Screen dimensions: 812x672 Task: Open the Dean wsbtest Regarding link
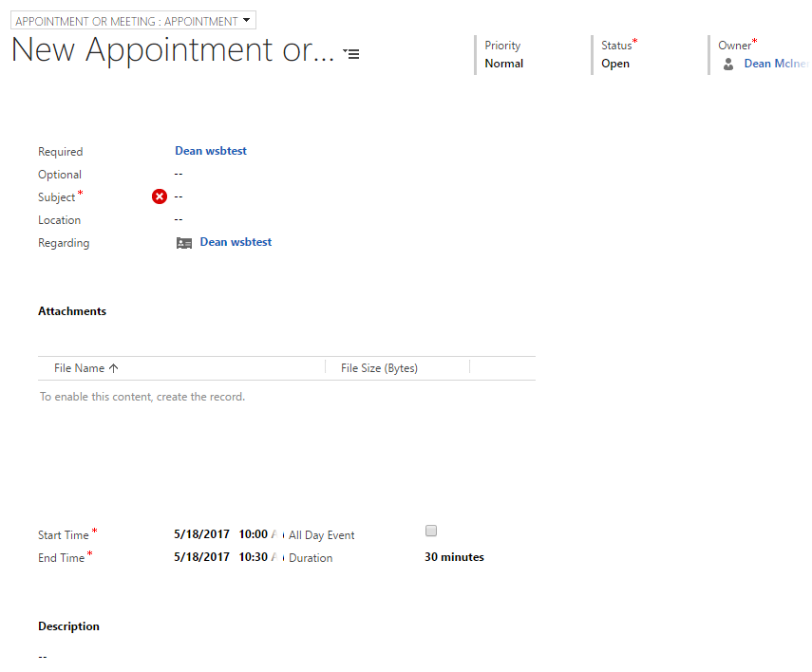pos(236,242)
